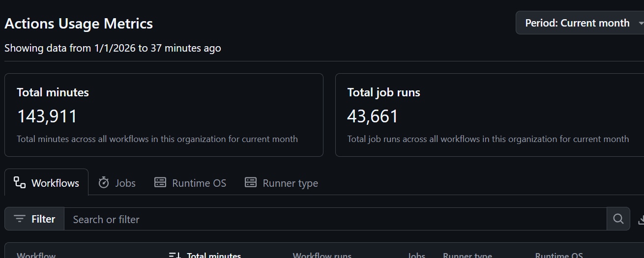Click the Workflow column header
This screenshot has height=258, width=644.
tap(36, 256)
